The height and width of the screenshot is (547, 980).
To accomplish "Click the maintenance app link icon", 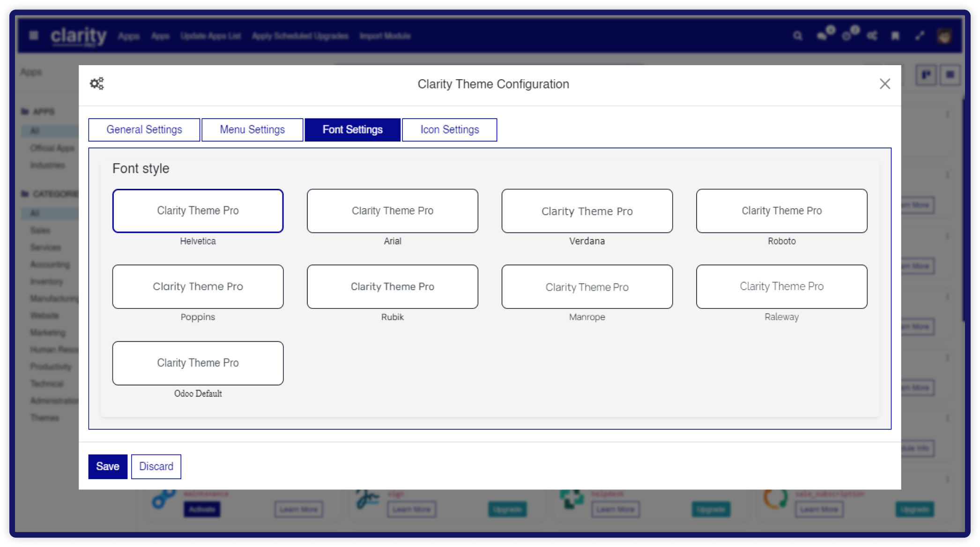I will (163, 500).
